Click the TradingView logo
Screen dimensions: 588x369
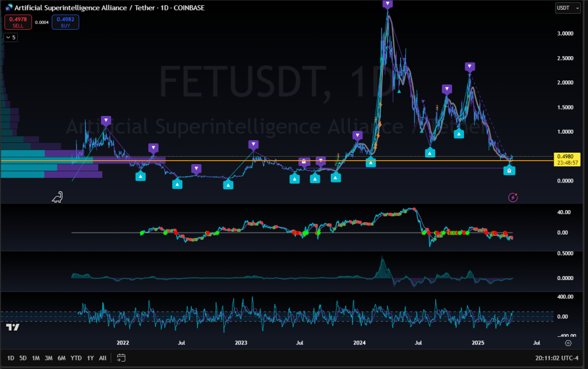[x=13, y=327]
